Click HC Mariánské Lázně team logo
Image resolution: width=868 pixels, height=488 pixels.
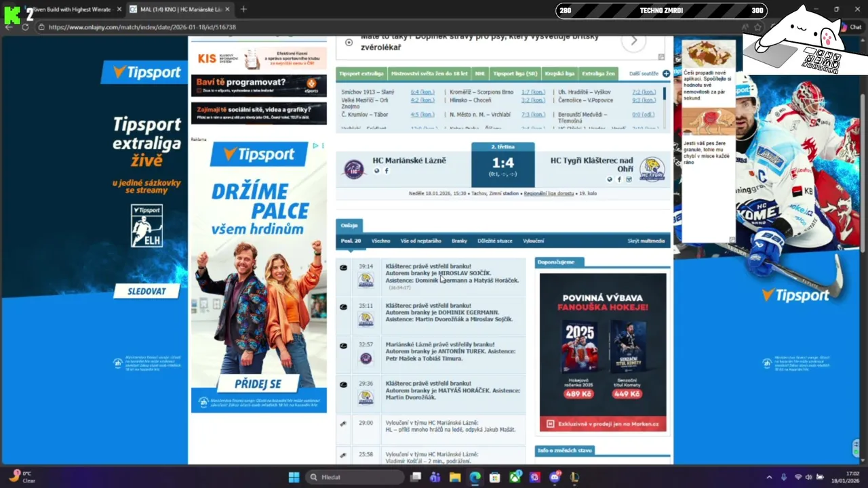(x=353, y=169)
